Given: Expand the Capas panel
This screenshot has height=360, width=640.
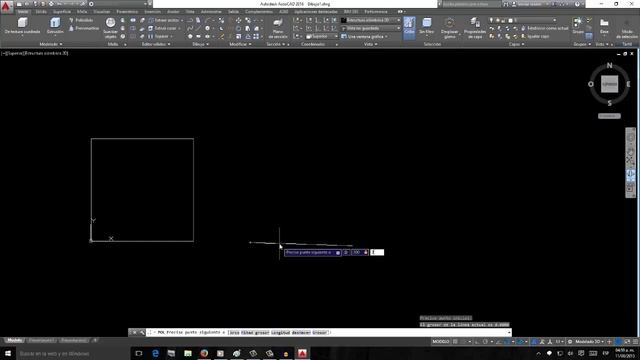Looking at the screenshot, I should click(516, 44).
